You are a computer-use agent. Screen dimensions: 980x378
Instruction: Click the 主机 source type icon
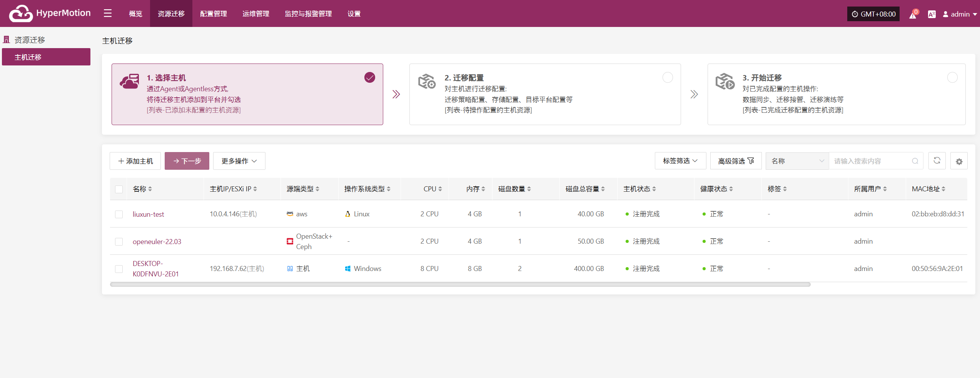(290, 269)
